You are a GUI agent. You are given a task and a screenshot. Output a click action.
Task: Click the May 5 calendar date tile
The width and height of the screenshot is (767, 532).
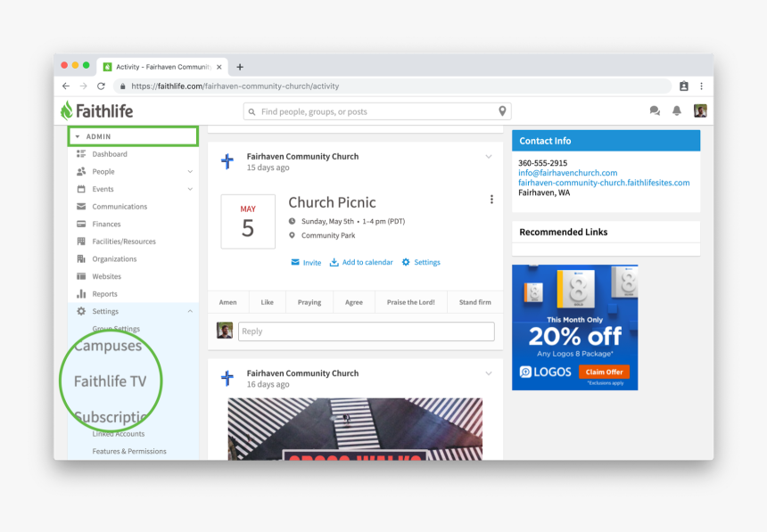(x=248, y=222)
